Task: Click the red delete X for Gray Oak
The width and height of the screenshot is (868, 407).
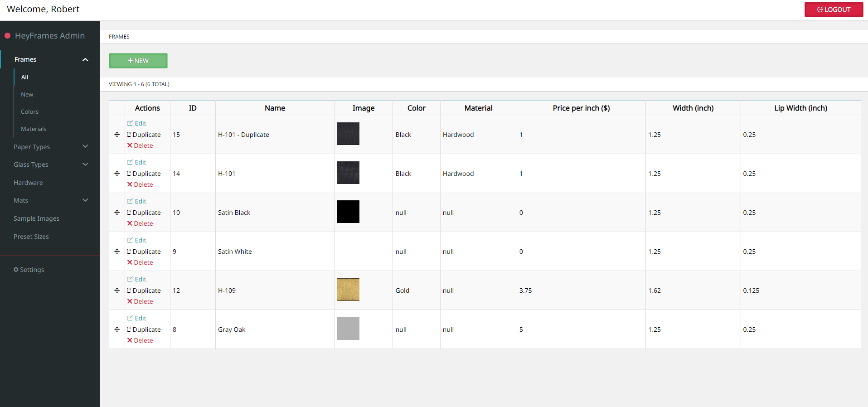Action: [130, 340]
